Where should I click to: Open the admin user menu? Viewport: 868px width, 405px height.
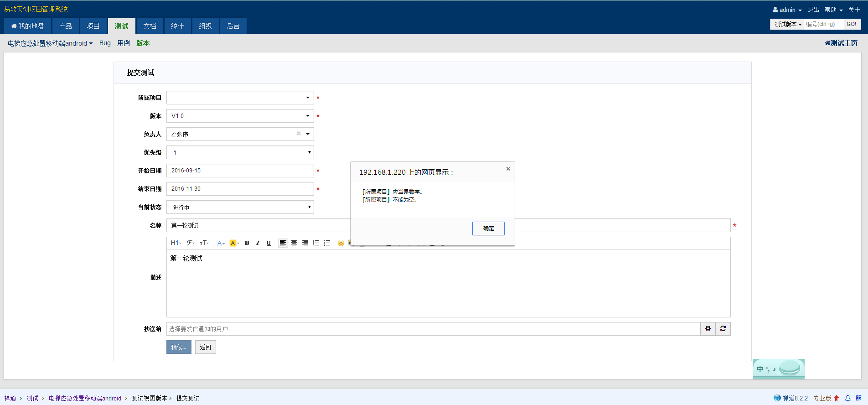tap(787, 10)
